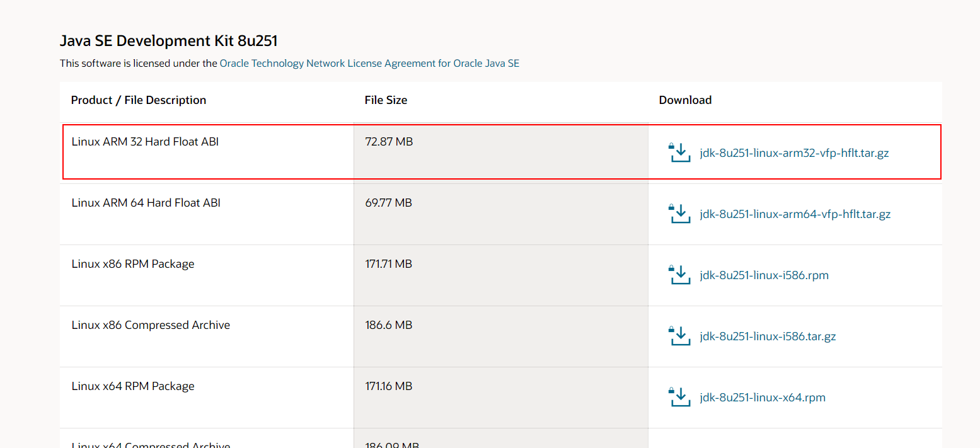The width and height of the screenshot is (980, 448).
Task: Click the Product / File Description column header
Action: [x=139, y=100]
